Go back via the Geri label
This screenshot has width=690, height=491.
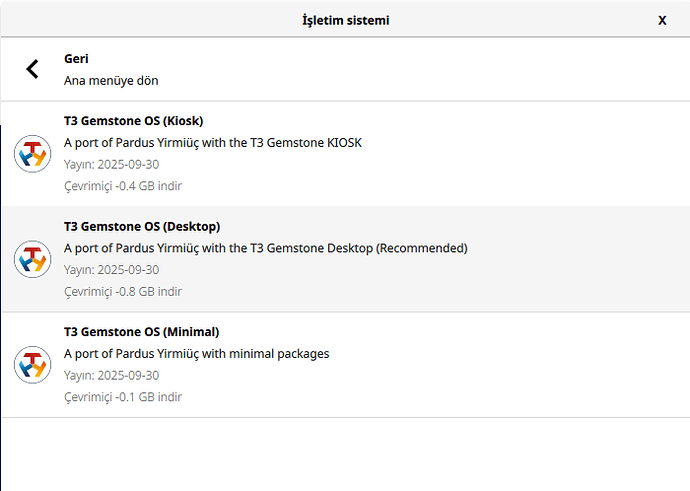(77, 59)
